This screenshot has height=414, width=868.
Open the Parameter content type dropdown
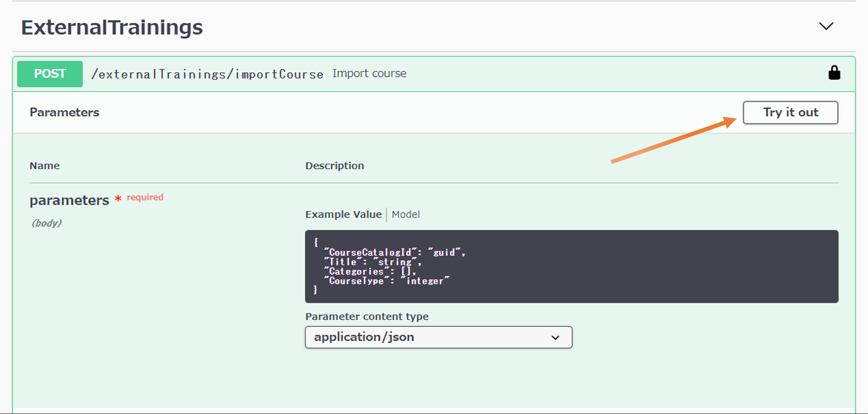[438, 337]
